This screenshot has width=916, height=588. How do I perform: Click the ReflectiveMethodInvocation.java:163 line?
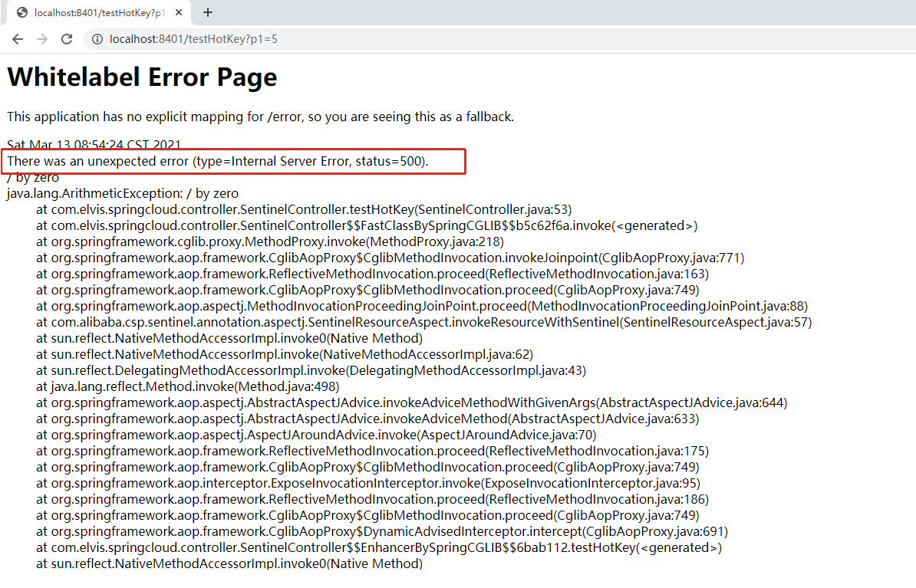(x=373, y=274)
